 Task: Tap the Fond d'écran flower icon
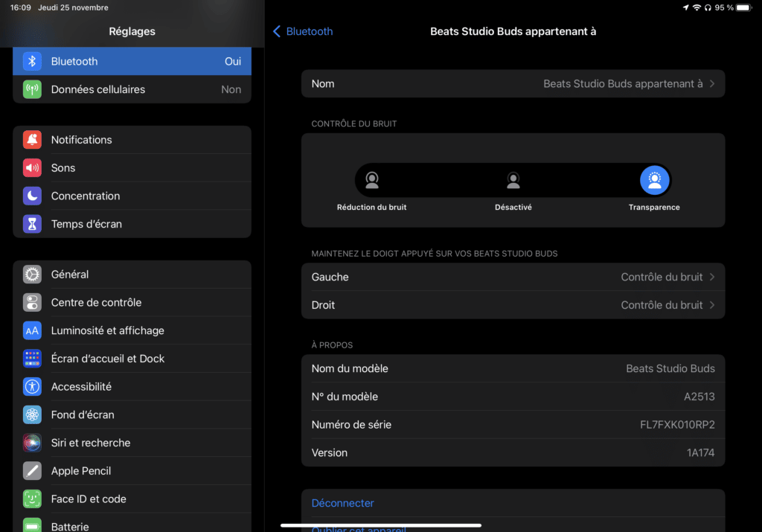tap(32, 415)
